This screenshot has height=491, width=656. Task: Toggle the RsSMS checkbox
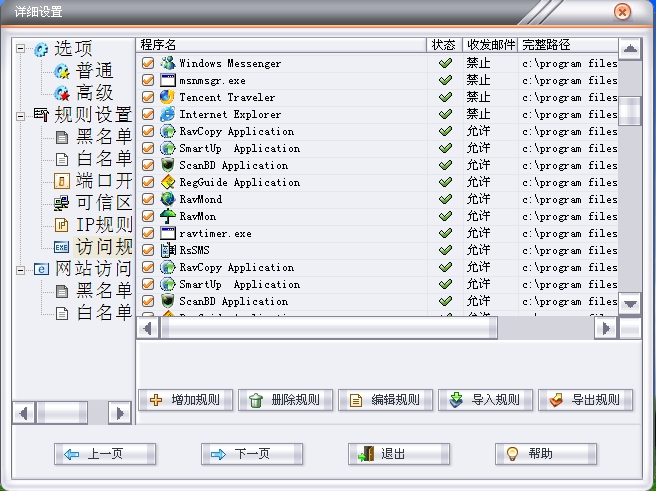(148, 250)
